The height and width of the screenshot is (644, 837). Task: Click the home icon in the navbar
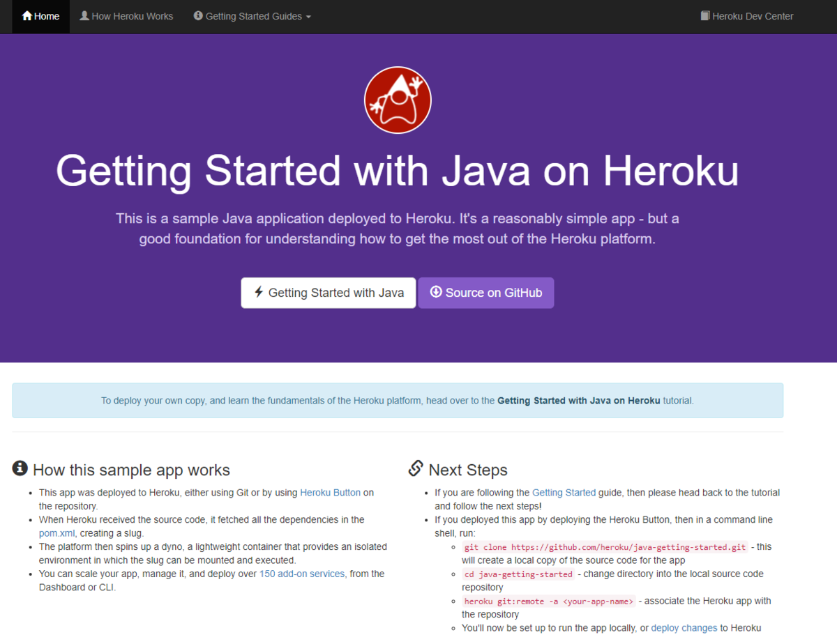pos(27,15)
